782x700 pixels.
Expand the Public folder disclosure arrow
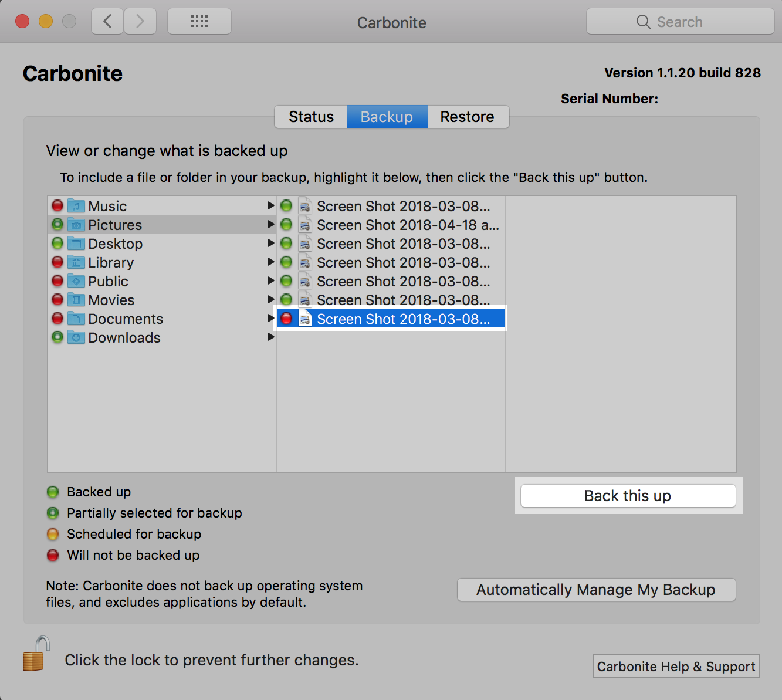click(270, 281)
